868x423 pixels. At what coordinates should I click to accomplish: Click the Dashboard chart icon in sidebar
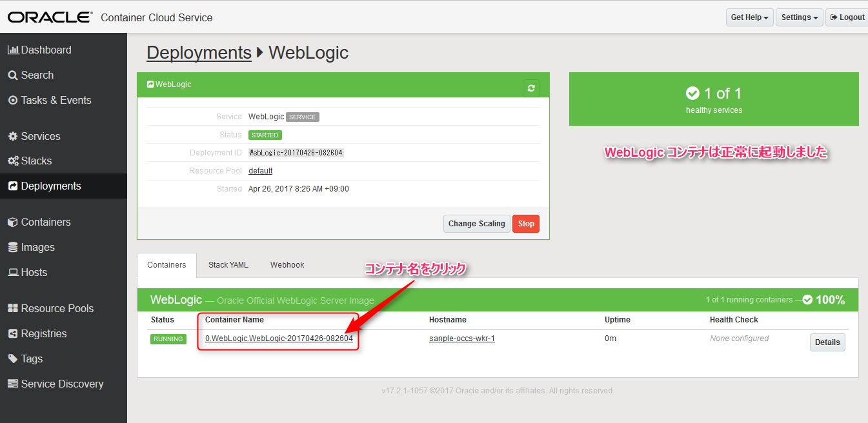tap(13, 50)
